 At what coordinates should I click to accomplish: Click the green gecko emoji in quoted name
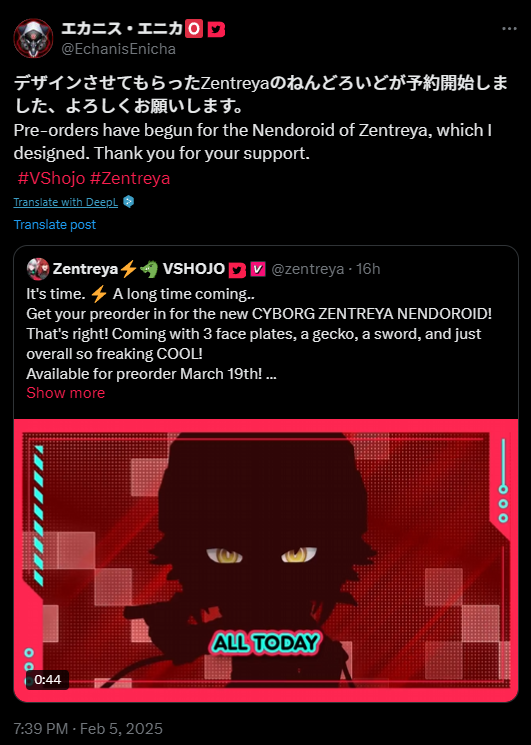click(149, 269)
